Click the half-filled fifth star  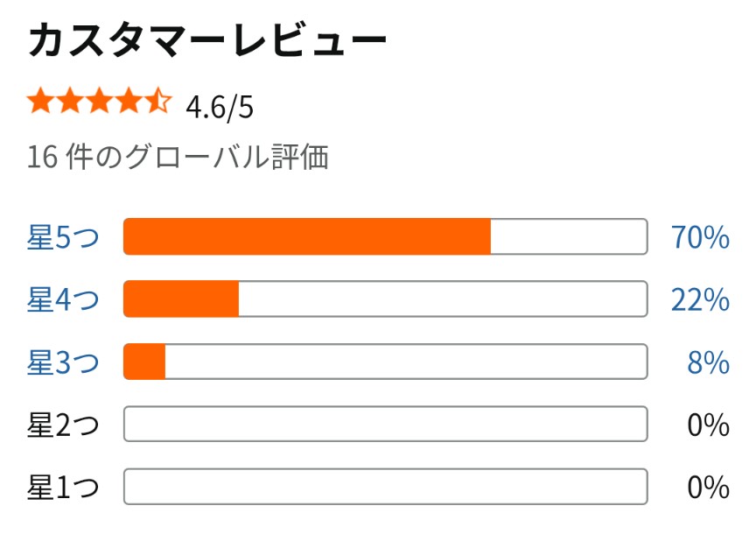coord(159,101)
